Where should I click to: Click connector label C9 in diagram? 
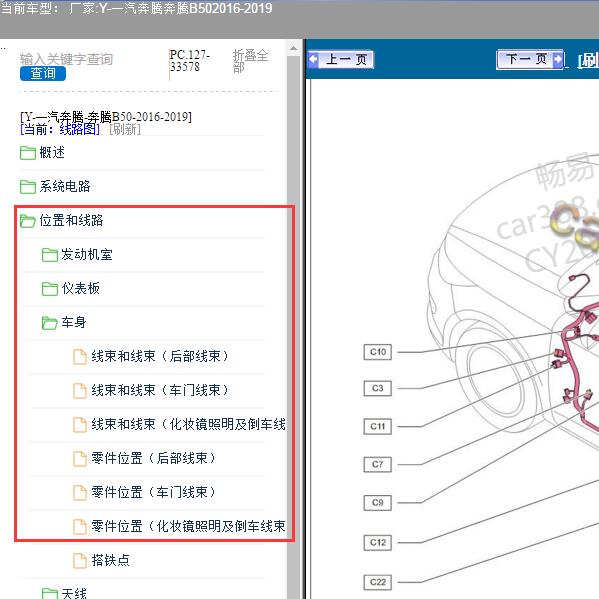coord(377,503)
